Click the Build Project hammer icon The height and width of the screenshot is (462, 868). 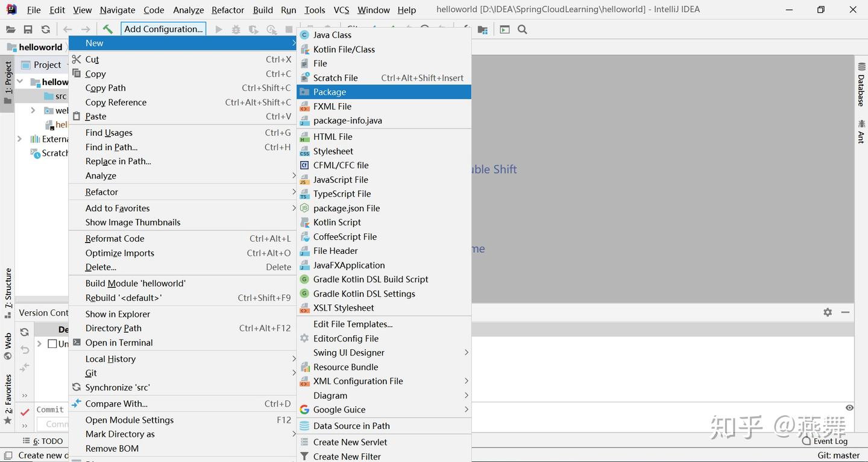click(x=107, y=29)
